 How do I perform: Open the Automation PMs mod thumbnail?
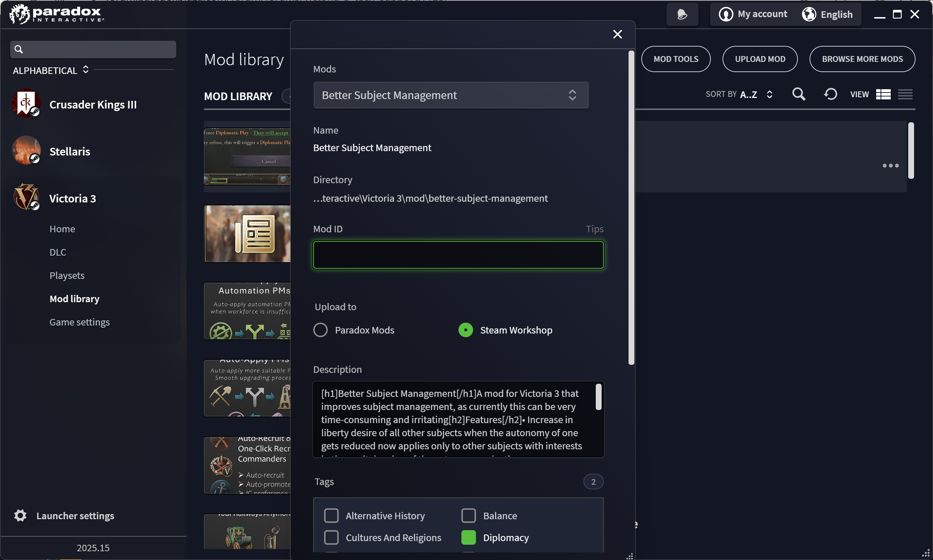coord(247,311)
